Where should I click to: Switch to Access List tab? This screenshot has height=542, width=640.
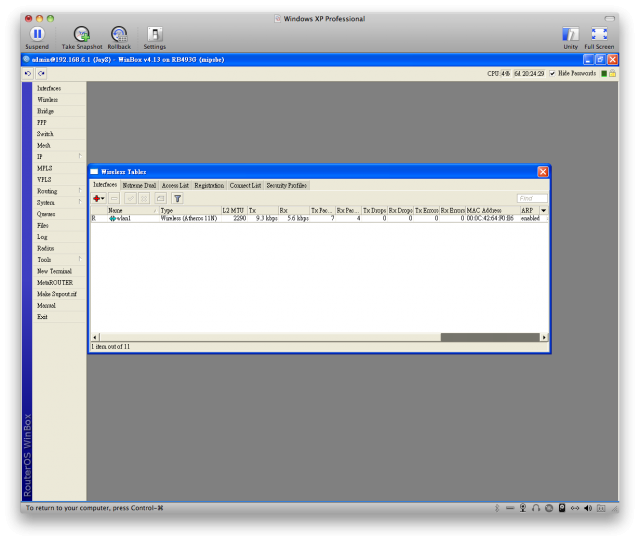click(x=175, y=185)
